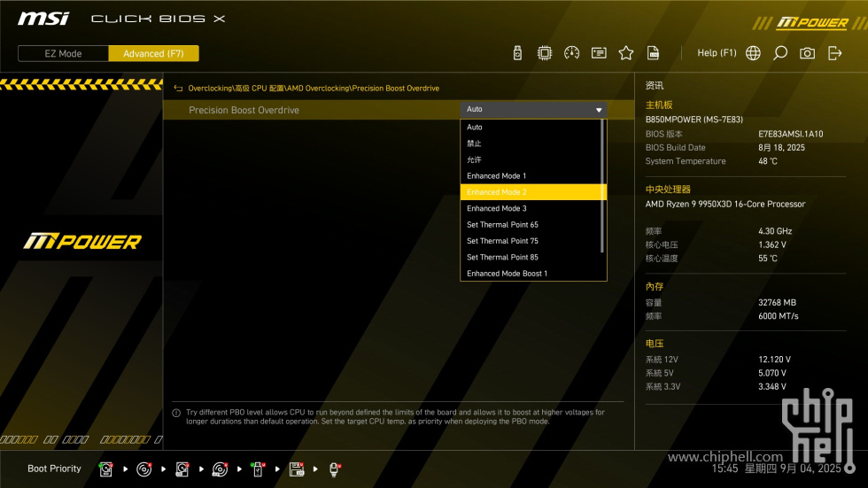Image resolution: width=868 pixels, height=488 pixels.
Task: Select the first hard disk boot device
Action: pyautogui.click(x=105, y=469)
